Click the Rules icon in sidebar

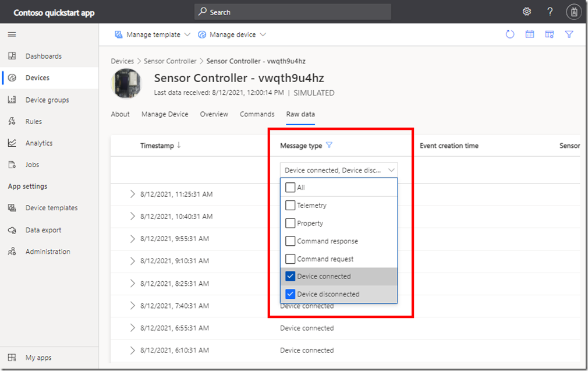(x=12, y=121)
